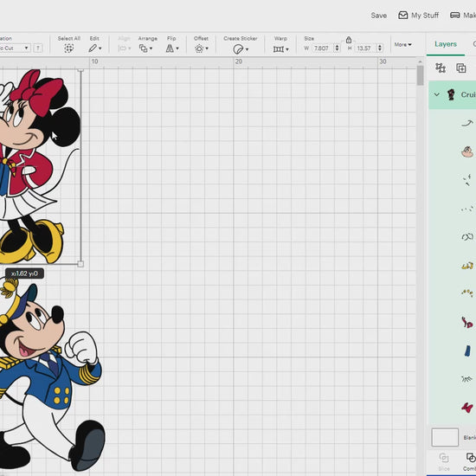Select the gold dots layer thumbnail
476x476 pixels.
pyautogui.click(x=467, y=293)
